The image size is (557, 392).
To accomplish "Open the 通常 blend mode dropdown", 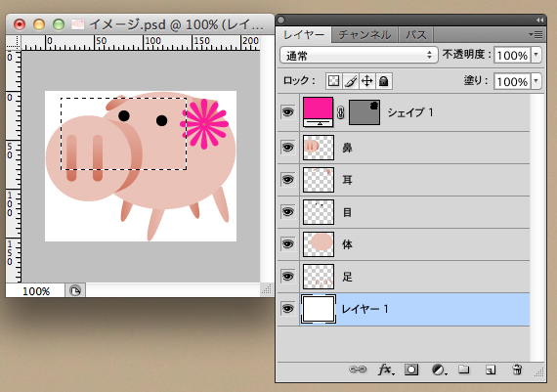I will coord(359,56).
